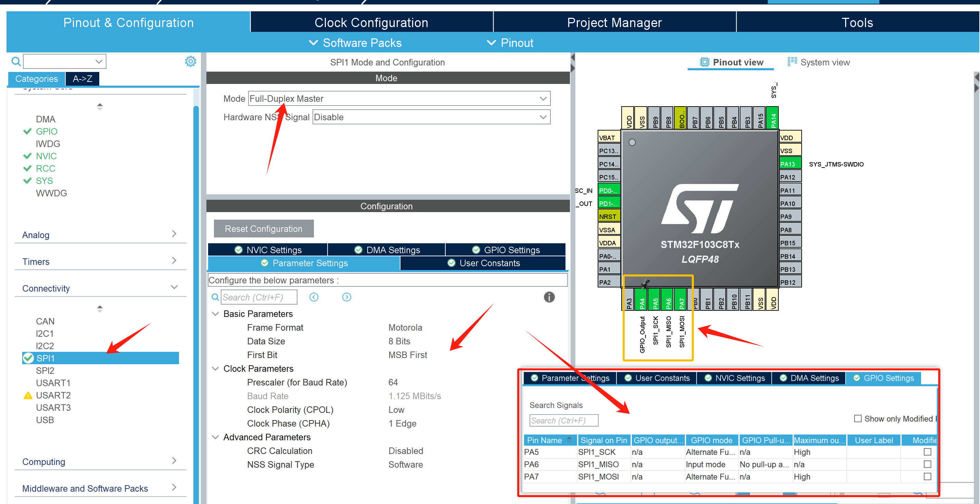Switch to Clock Configuration tab
980x504 pixels.
(x=371, y=23)
